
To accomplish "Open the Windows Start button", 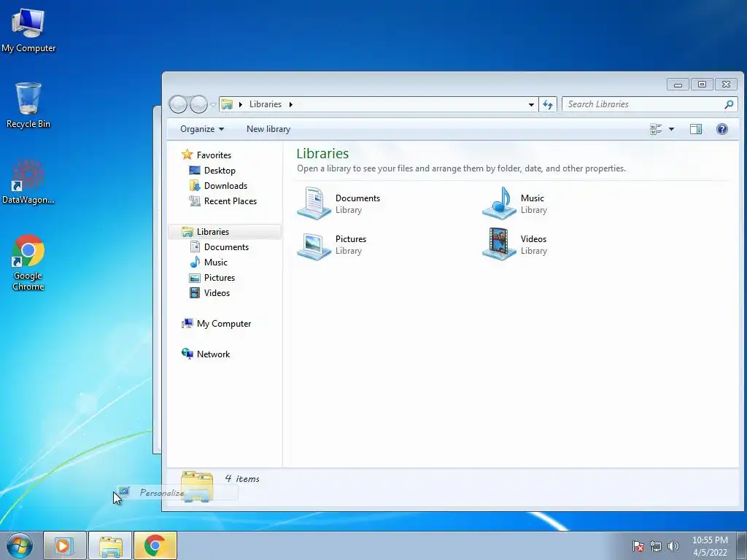I will point(20,545).
